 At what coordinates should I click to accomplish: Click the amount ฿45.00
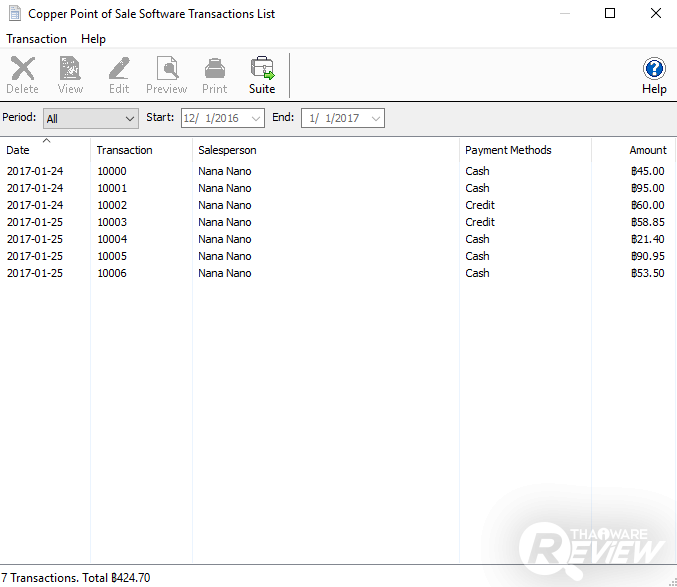[648, 171]
